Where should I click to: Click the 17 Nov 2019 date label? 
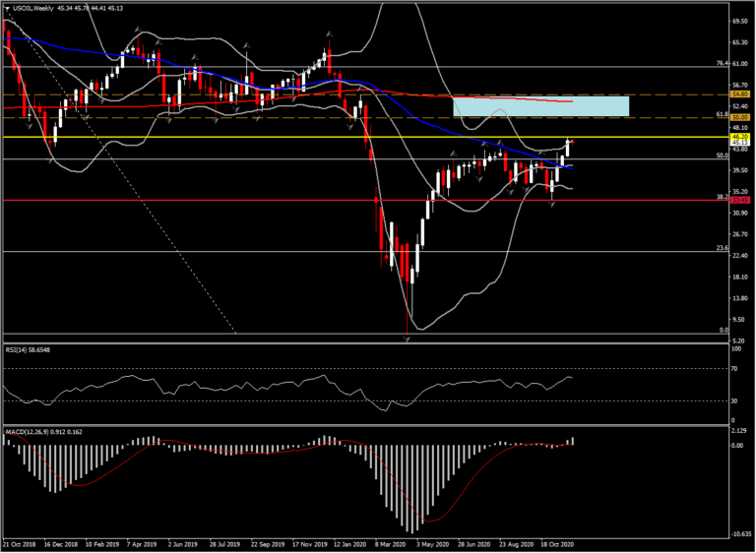pyautogui.click(x=308, y=543)
